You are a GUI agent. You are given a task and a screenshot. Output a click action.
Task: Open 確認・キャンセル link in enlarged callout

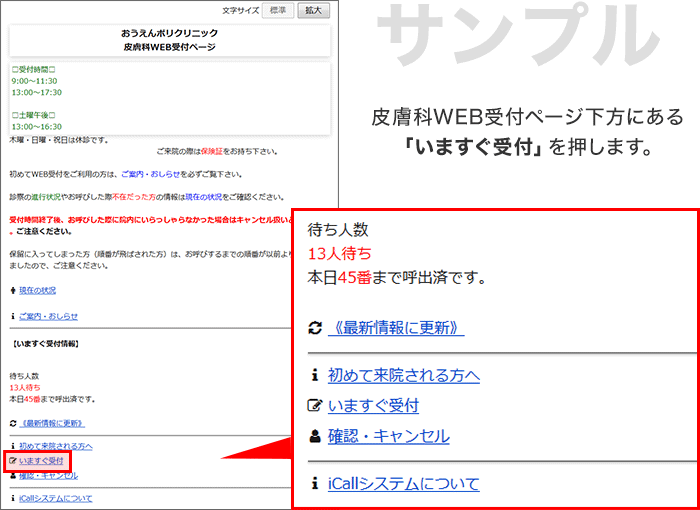pos(389,436)
